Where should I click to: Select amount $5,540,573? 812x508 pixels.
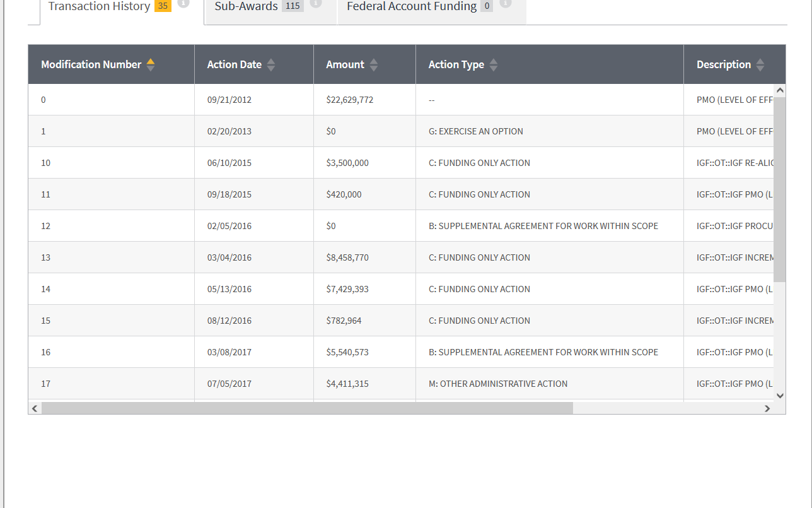coord(347,352)
